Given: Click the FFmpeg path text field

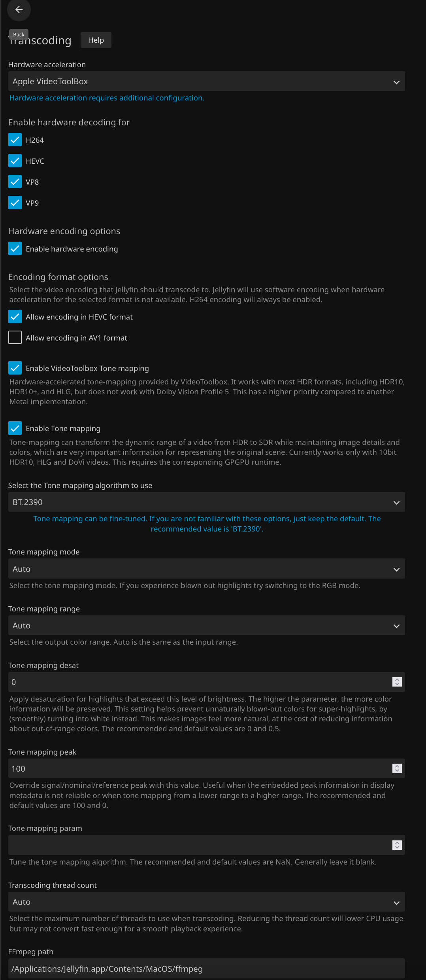Looking at the screenshot, I should tap(206, 969).
